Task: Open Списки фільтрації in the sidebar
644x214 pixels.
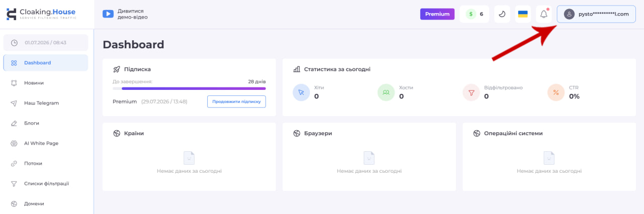Action: tap(46, 183)
